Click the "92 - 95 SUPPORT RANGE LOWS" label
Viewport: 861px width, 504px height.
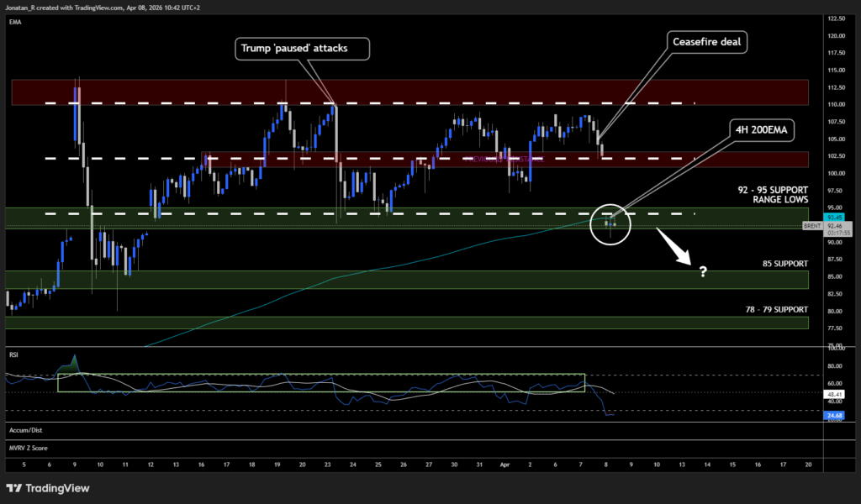coord(769,196)
